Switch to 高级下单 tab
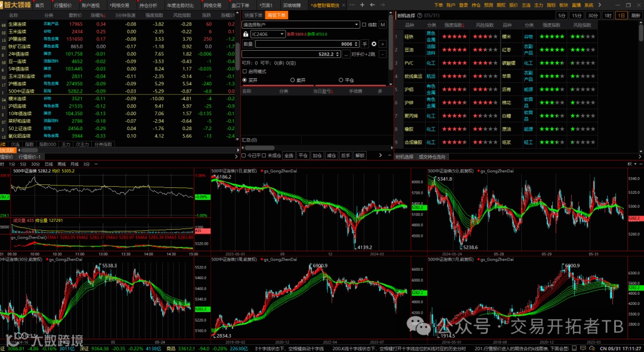This screenshot has width=644, height=352. 277,15
